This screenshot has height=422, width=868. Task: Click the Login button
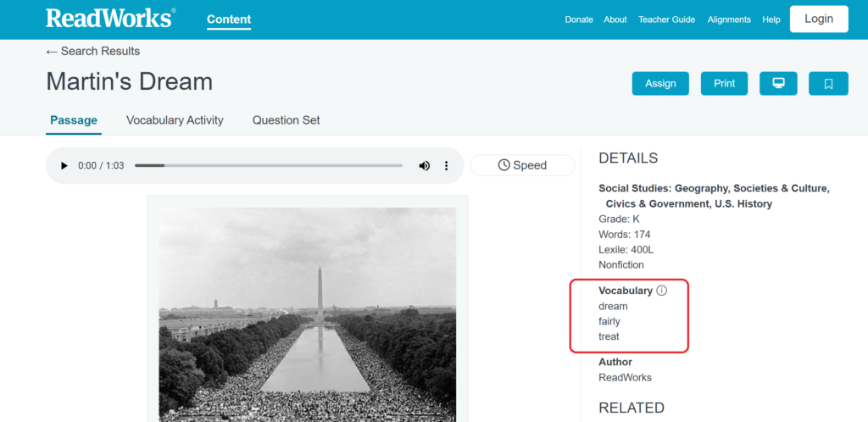[x=818, y=19]
